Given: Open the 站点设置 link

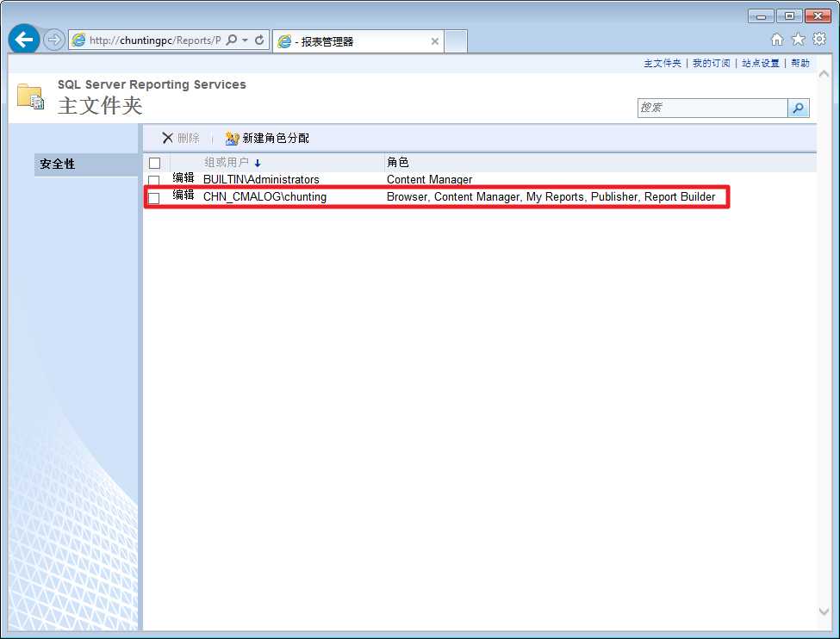Looking at the screenshot, I should [x=760, y=63].
